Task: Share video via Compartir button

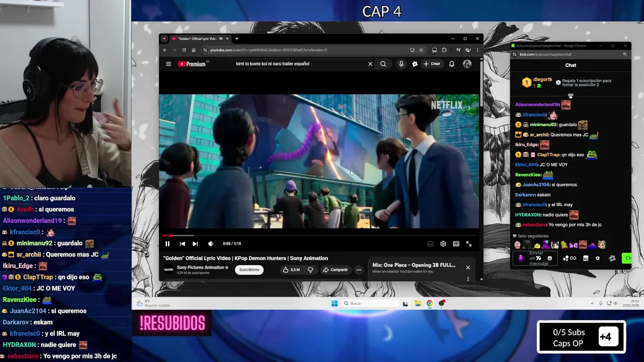Action: pyautogui.click(x=335, y=270)
